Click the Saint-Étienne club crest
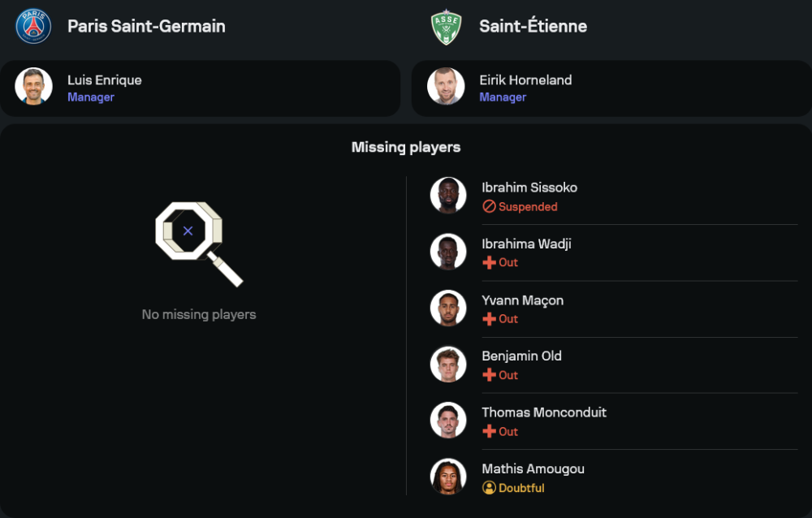 point(446,26)
